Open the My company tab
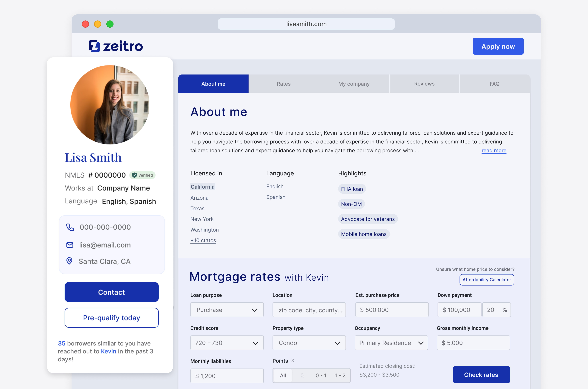The height and width of the screenshot is (389, 588). pos(354,84)
